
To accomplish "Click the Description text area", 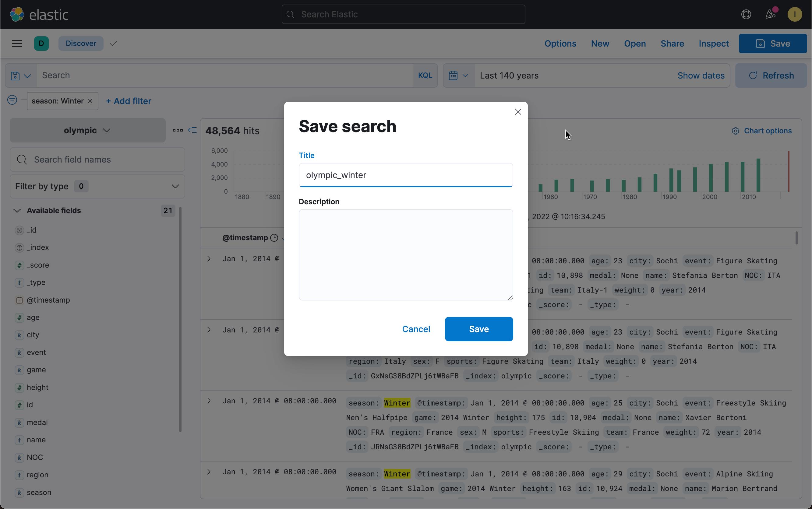I will 406,255.
